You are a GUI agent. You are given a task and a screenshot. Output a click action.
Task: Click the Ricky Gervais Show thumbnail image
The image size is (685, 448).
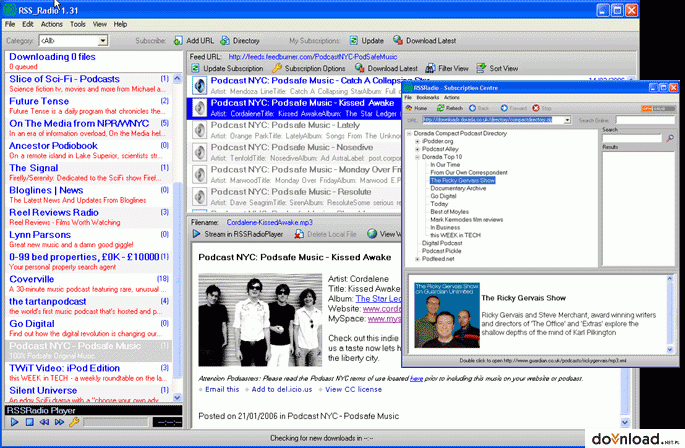click(447, 315)
